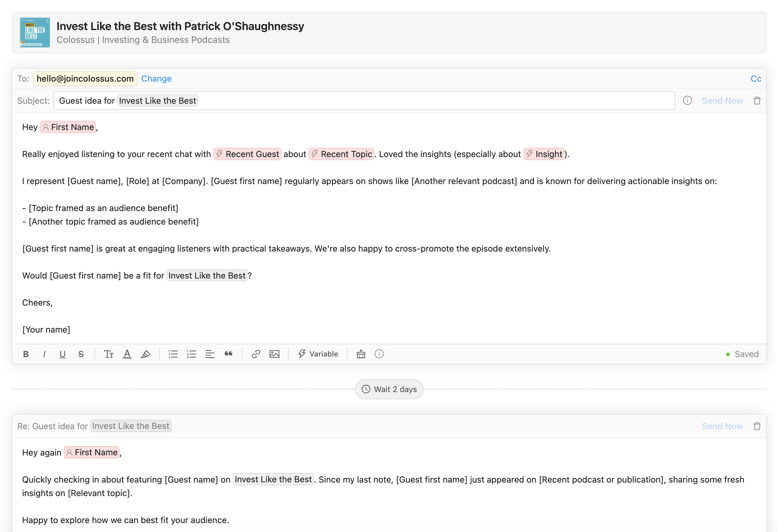The width and height of the screenshot is (778, 532).
Task: Apply strikethrough formatting
Action: tap(81, 354)
